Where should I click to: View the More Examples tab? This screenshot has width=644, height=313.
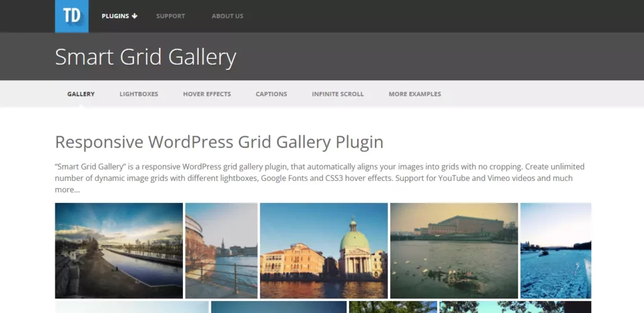point(414,94)
